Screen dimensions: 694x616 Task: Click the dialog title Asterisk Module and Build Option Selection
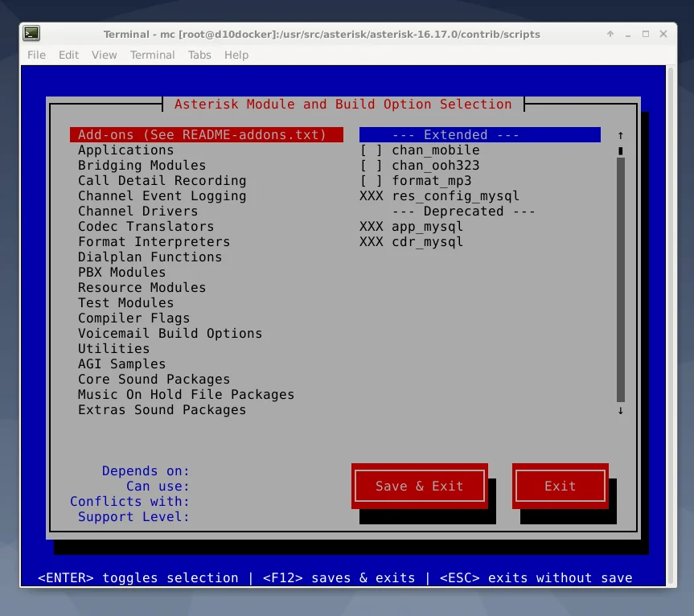coord(343,104)
